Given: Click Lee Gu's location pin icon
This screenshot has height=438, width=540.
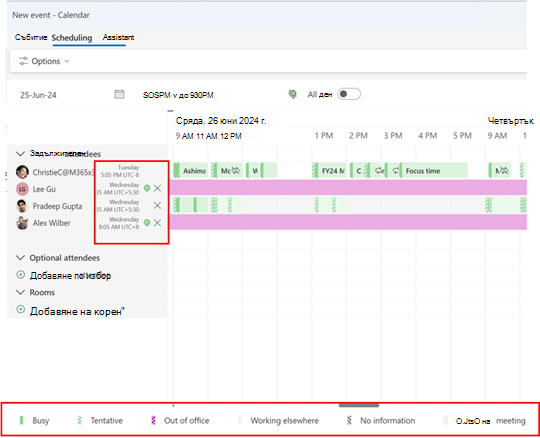Looking at the screenshot, I should [147, 188].
